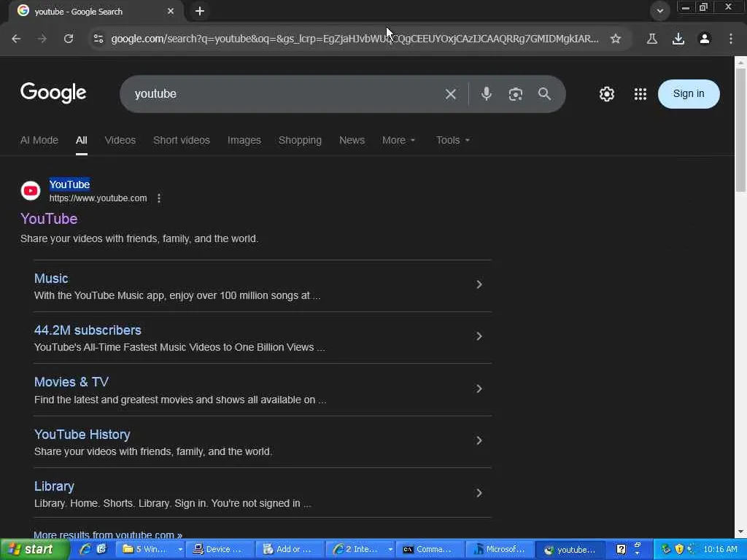Open More results from youtube.com link
The height and width of the screenshot is (560, 747).
pyautogui.click(x=108, y=534)
